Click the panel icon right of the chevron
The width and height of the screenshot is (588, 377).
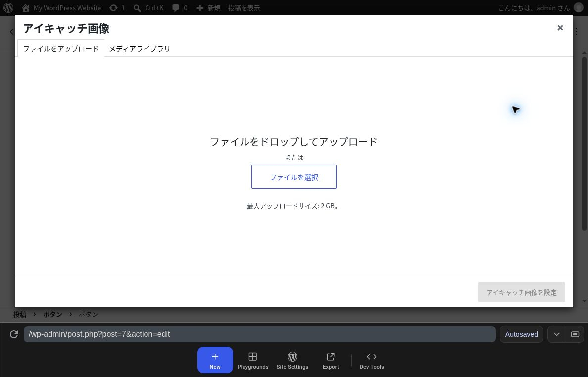[575, 334]
